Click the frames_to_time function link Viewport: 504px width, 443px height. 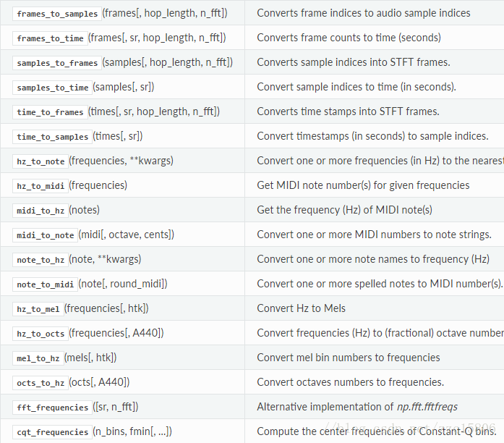pos(50,38)
